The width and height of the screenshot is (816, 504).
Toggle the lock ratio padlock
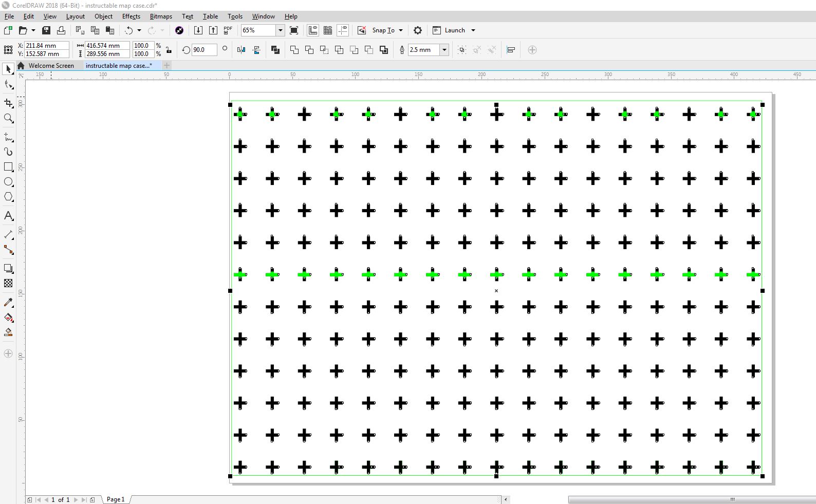(x=169, y=50)
